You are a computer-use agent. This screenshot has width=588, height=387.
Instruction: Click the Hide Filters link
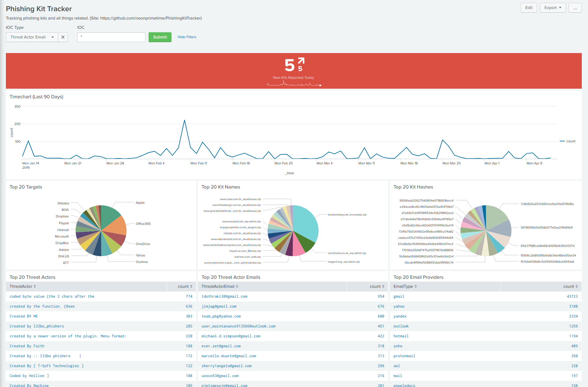(x=187, y=37)
